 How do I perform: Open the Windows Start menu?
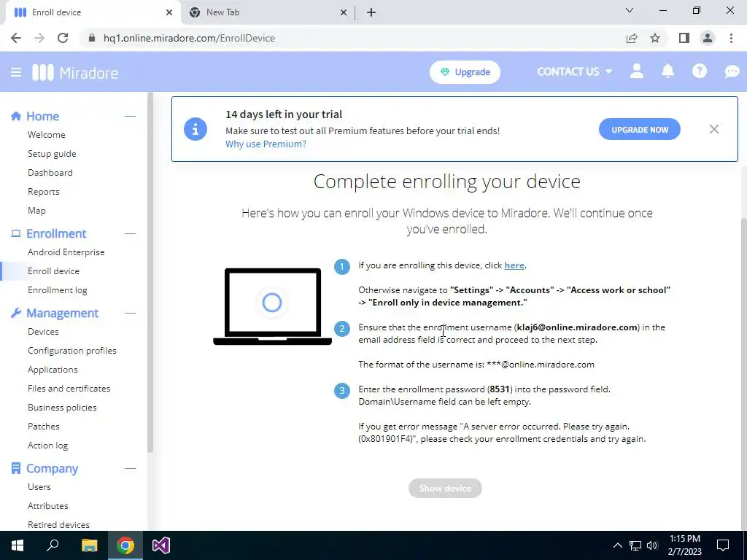tap(18, 545)
